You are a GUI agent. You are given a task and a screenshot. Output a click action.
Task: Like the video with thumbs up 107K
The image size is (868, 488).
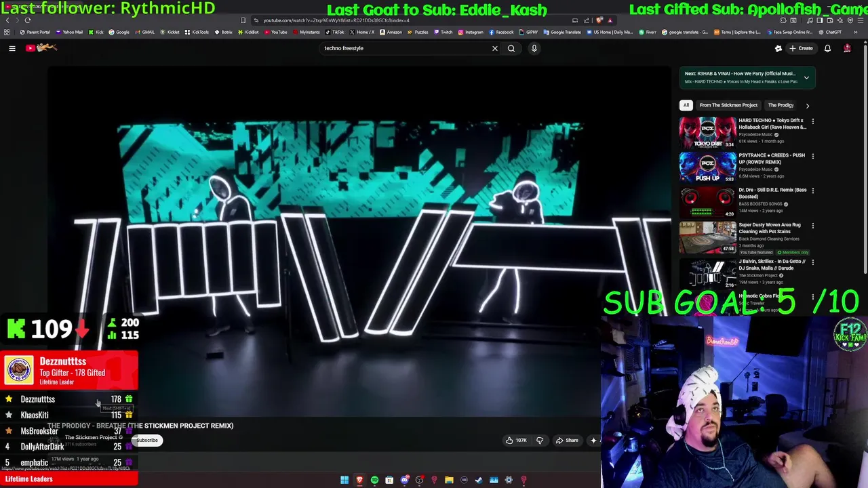[516, 441]
